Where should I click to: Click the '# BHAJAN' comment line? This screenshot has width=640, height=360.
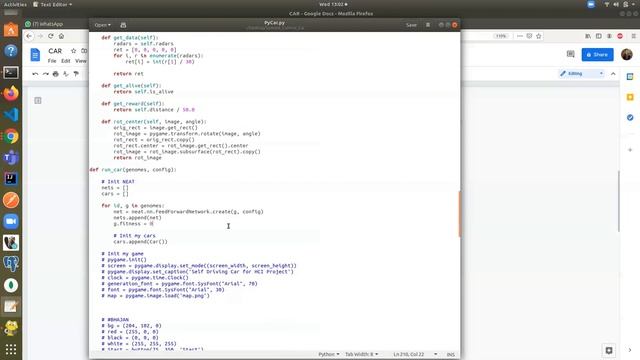coord(115,320)
